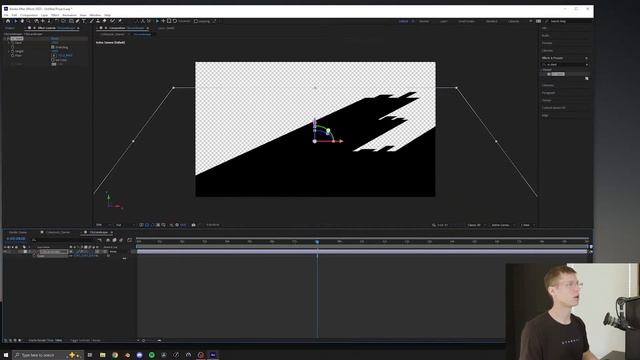Screen dimensions: 640x360
Task: Expand the Paragraph panel
Action: tap(548, 93)
